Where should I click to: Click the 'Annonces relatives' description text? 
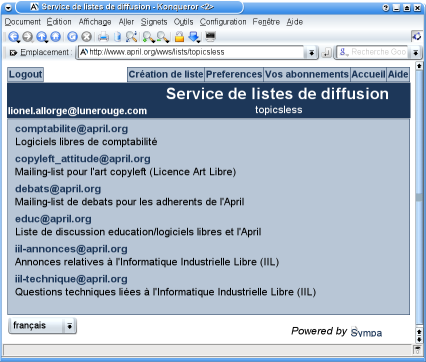coord(147,262)
